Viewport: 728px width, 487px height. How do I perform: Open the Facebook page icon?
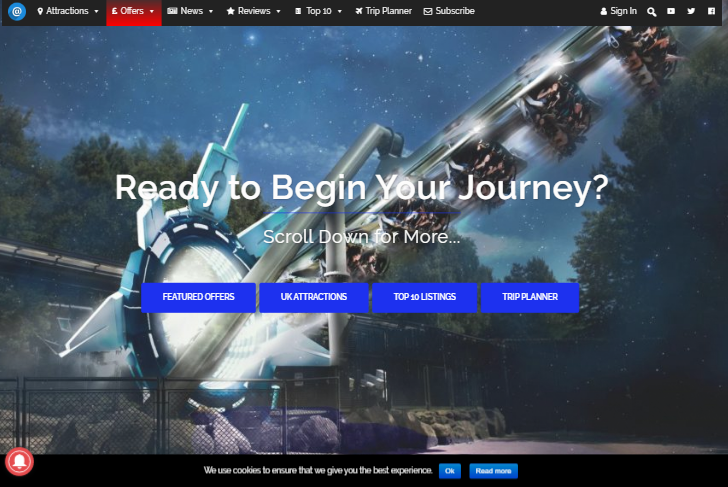click(x=711, y=11)
